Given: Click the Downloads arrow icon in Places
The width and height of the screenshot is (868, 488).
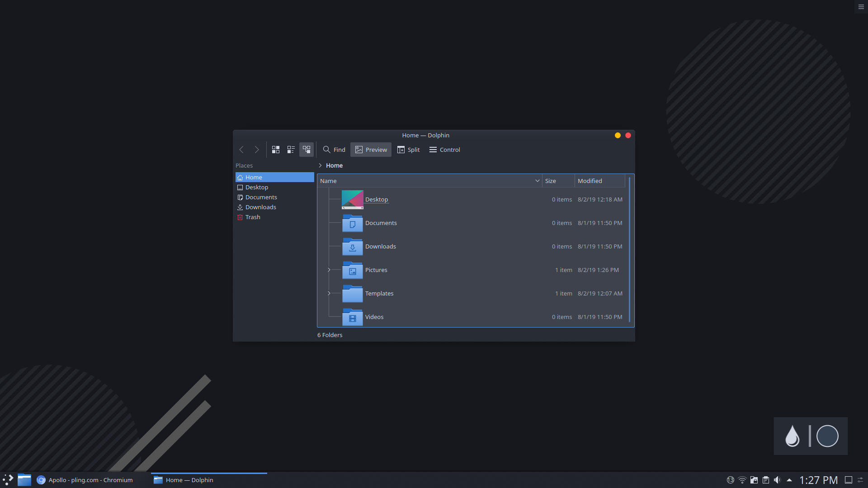Looking at the screenshot, I should [240, 207].
